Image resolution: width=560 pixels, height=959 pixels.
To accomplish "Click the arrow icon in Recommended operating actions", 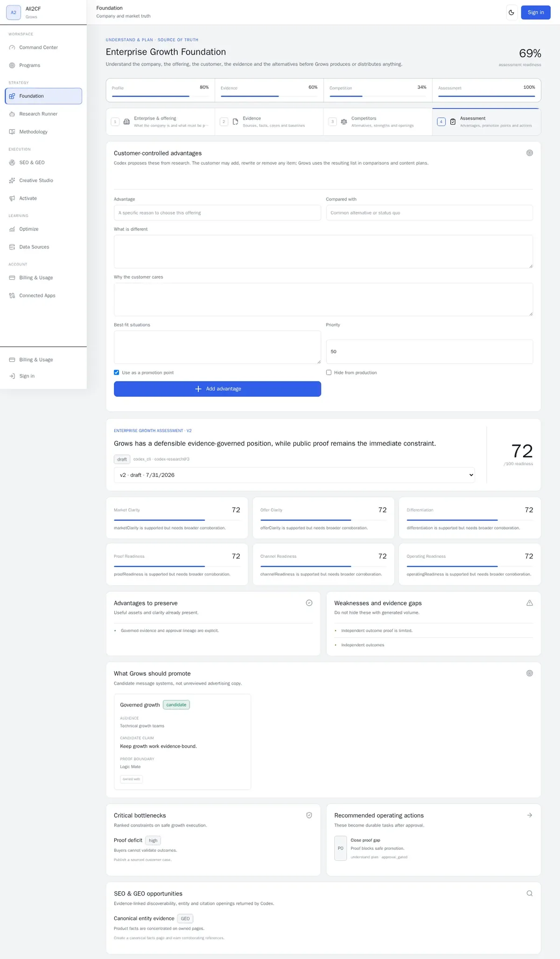I will (530, 815).
